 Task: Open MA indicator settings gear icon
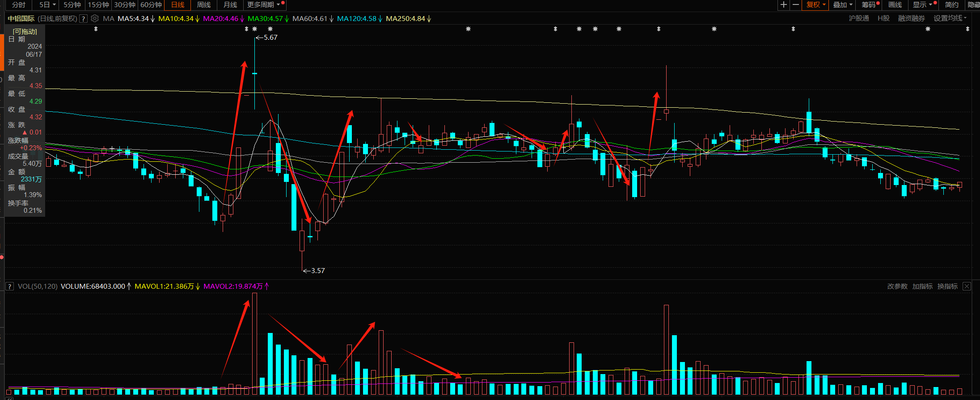[x=95, y=18]
